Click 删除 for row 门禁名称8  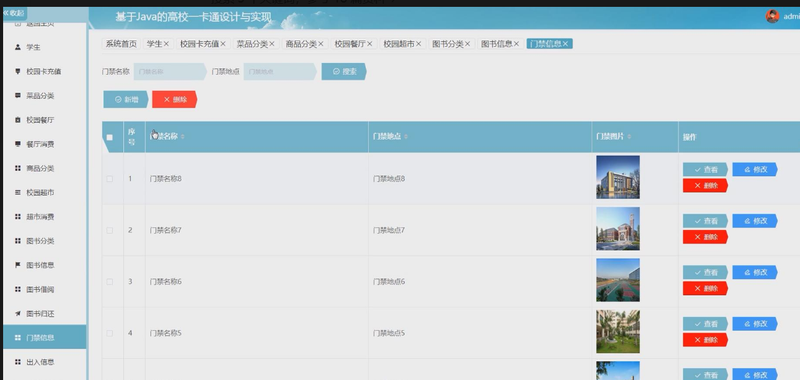point(705,186)
